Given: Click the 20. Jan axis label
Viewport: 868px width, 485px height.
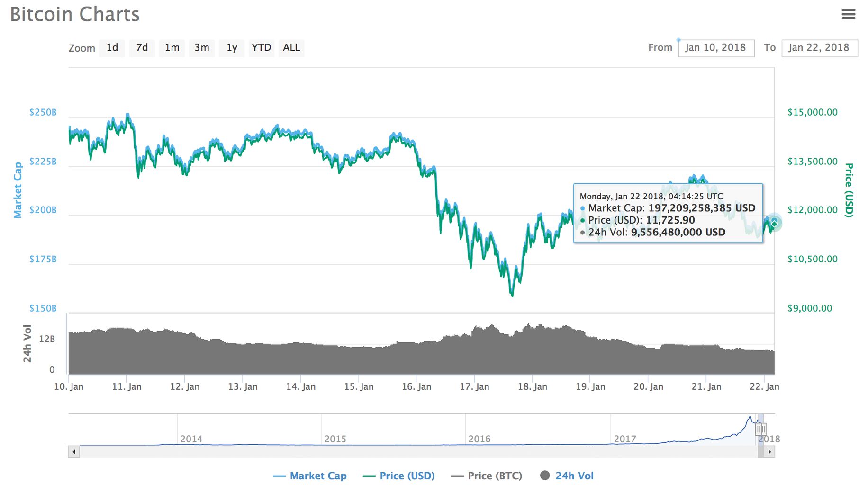Looking at the screenshot, I should (648, 387).
